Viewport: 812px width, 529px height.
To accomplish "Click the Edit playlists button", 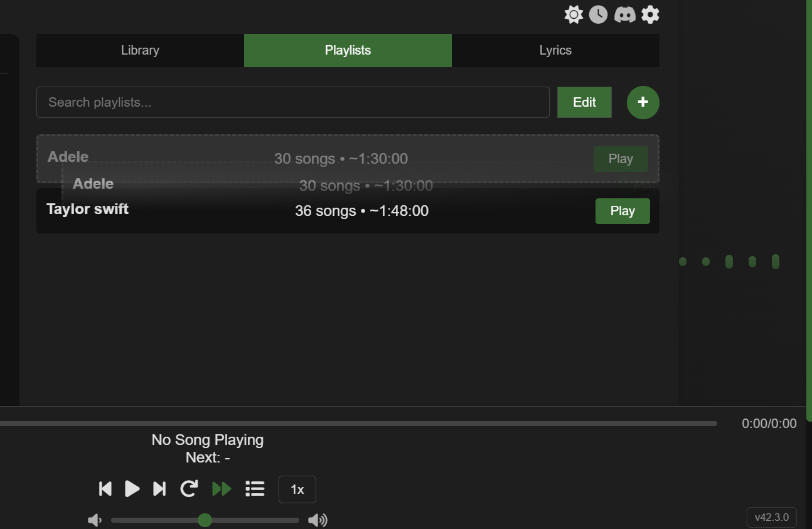I will click(584, 102).
